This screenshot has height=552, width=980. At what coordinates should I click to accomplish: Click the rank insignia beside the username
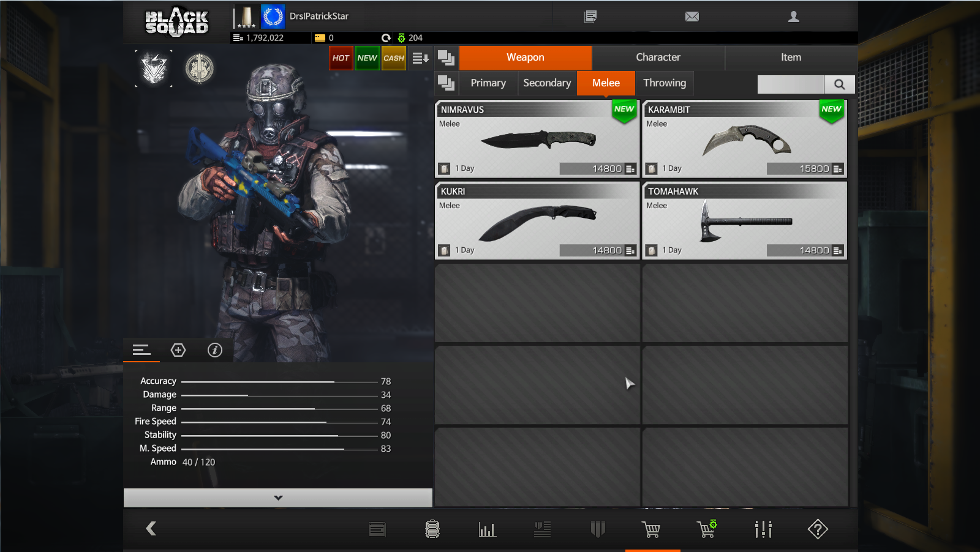point(246,17)
